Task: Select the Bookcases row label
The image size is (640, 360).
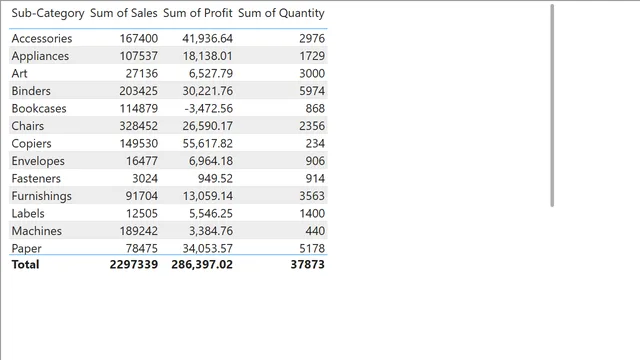Action: (x=39, y=109)
